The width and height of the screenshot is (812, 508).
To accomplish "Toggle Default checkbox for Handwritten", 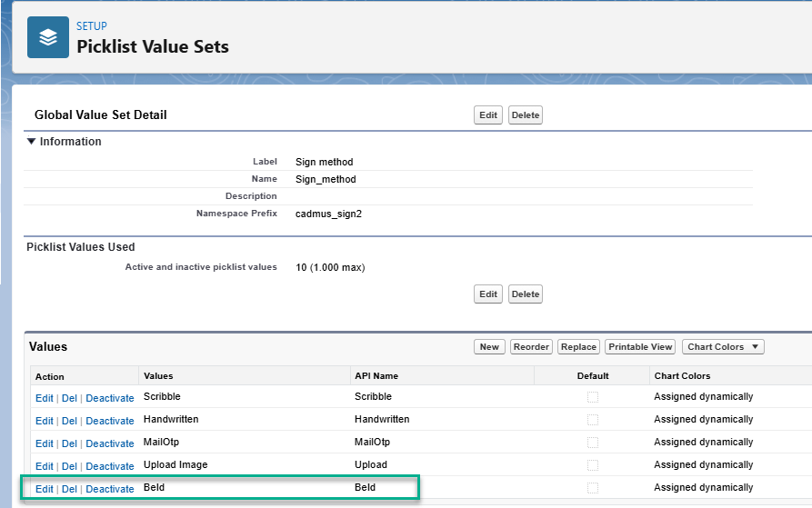I will (x=593, y=420).
